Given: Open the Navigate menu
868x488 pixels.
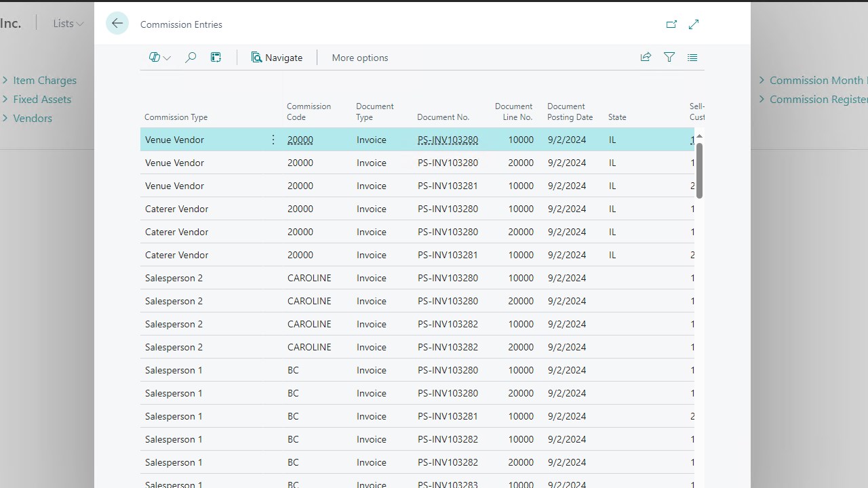Looking at the screenshot, I should point(277,58).
